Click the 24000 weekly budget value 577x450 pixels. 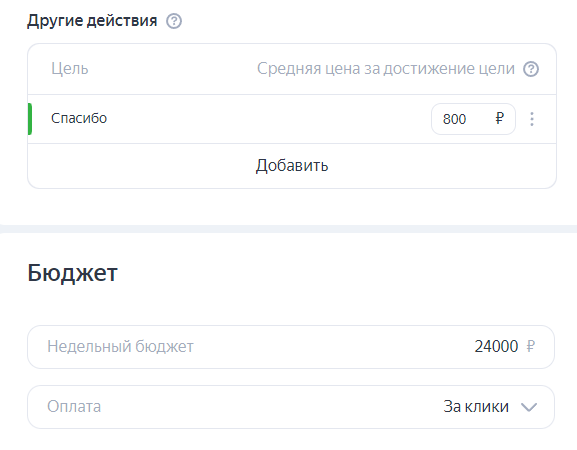(x=496, y=346)
